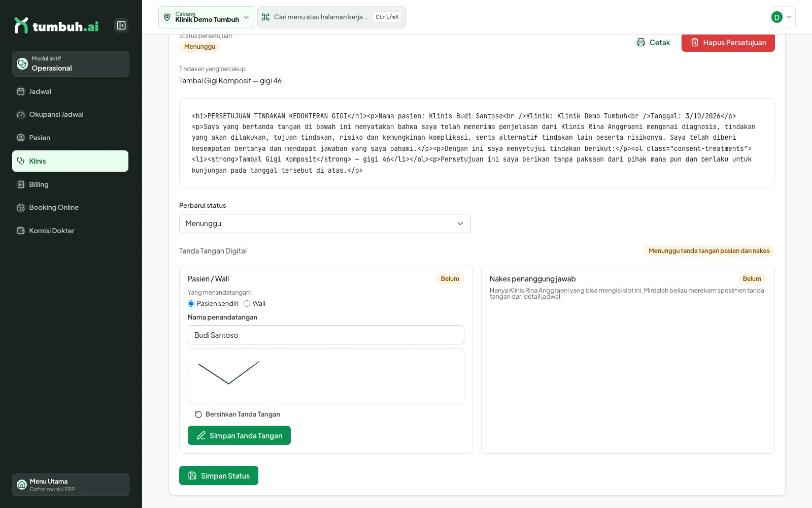Click the Perbarui status chevron arrow
Image resolution: width=812 pixels, height=508 pixels.
pyautogui.click(x=460, y=224)
